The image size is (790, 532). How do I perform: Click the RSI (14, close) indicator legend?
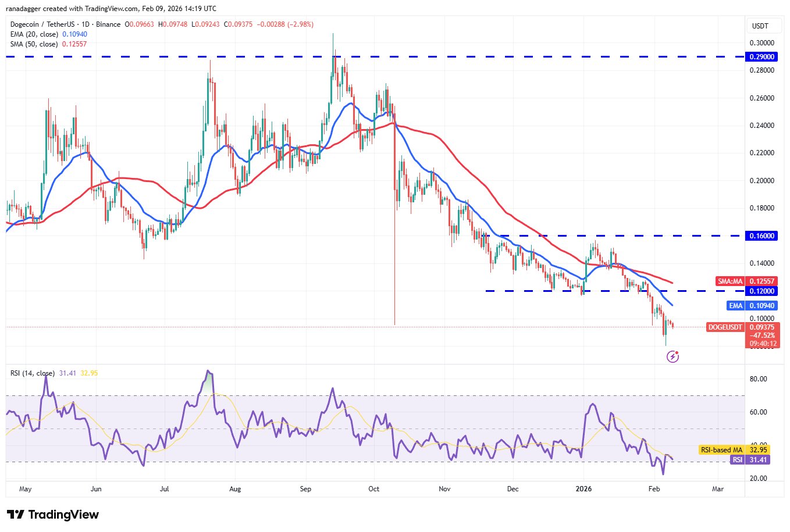(33, 373)
